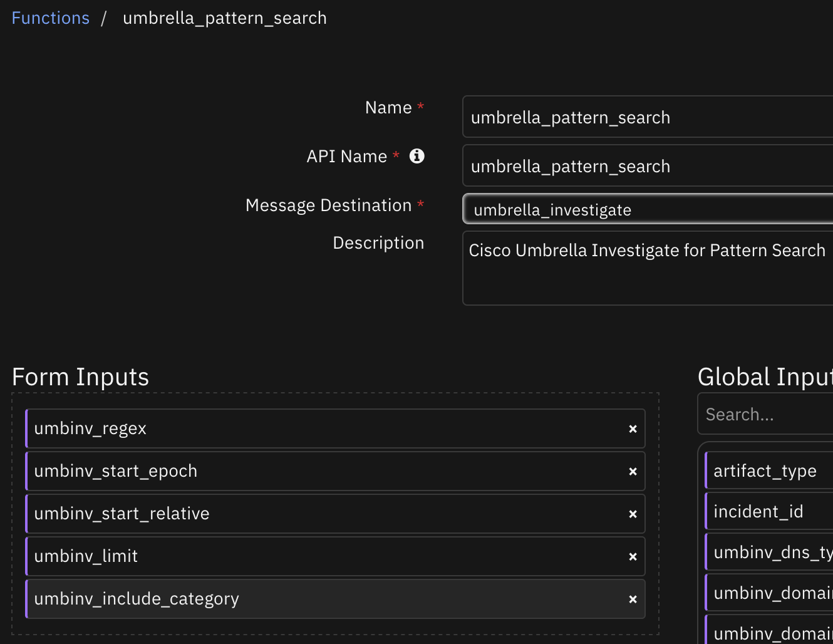The height and width of the screenshot is (644, 833).
Task: Click the Form Inputs heading
Action: point(80,377)
